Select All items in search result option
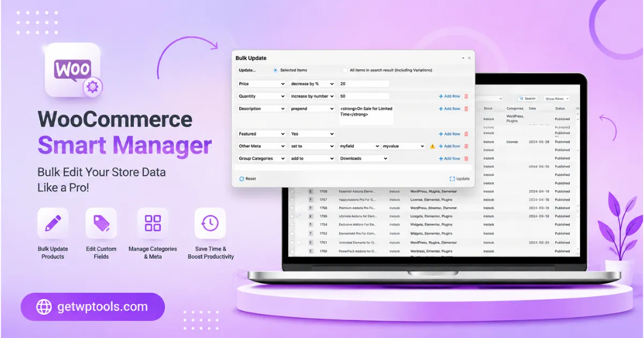 (345, 70)
